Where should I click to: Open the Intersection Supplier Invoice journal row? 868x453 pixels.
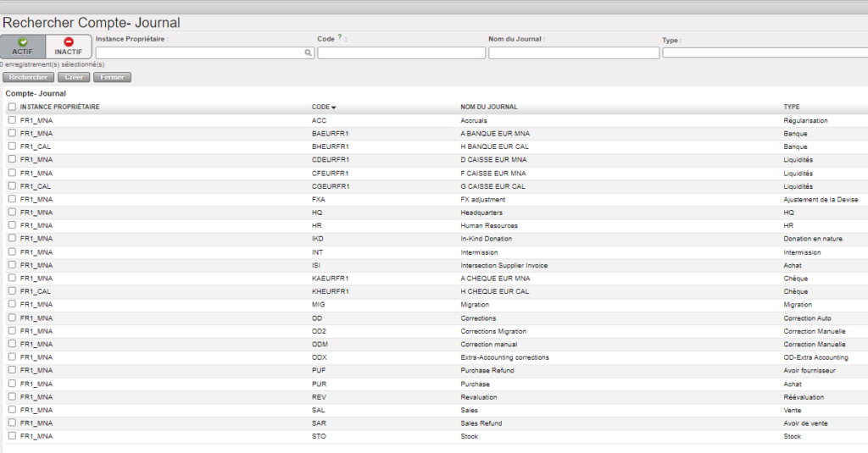[x=504, y=265]
